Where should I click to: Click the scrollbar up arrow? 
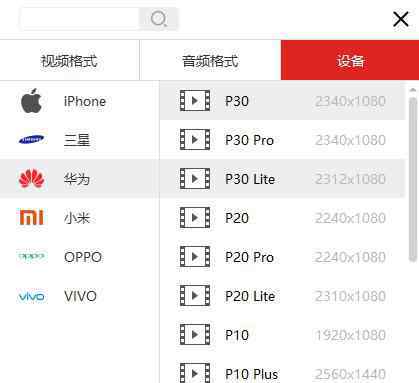(413, 90)
